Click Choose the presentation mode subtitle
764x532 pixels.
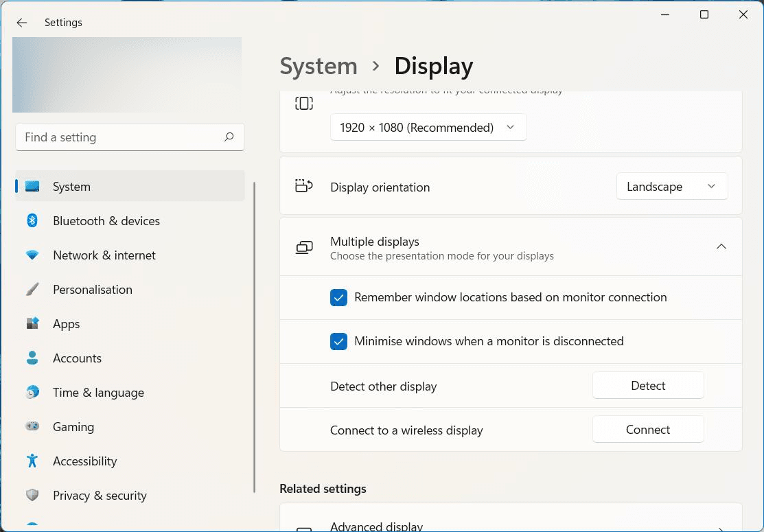point(442,256)
